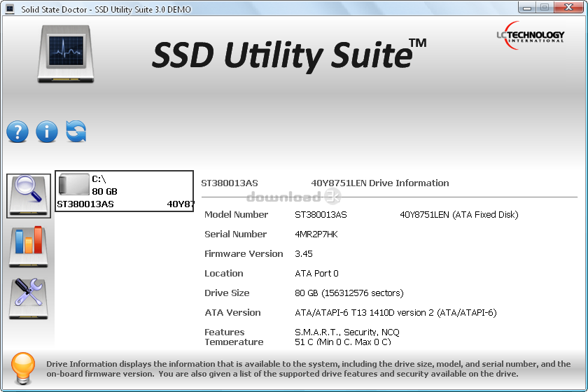Click the Firmware Version label

pos(244,254)
